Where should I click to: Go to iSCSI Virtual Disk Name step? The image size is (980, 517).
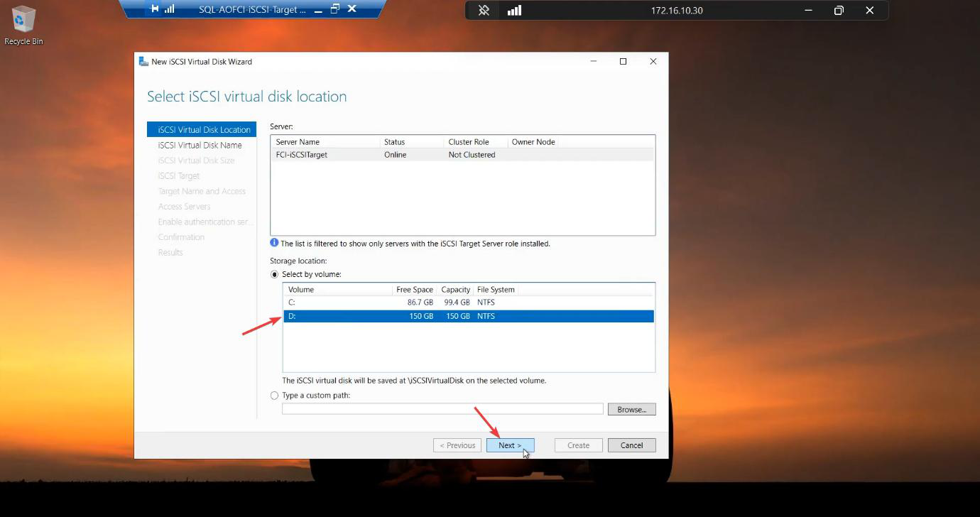tap(200, 145)
